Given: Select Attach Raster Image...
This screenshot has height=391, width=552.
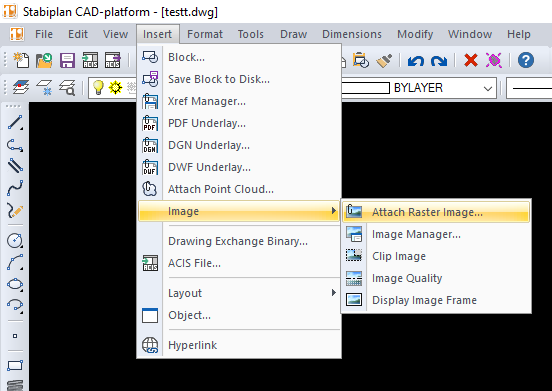Looking at the screenshot, I should click(436, 212).
